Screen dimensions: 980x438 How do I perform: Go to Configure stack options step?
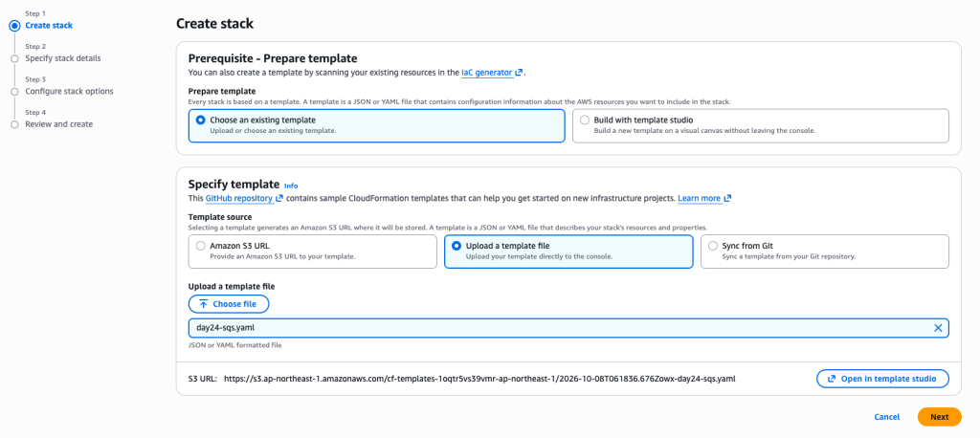click(69, 91)
